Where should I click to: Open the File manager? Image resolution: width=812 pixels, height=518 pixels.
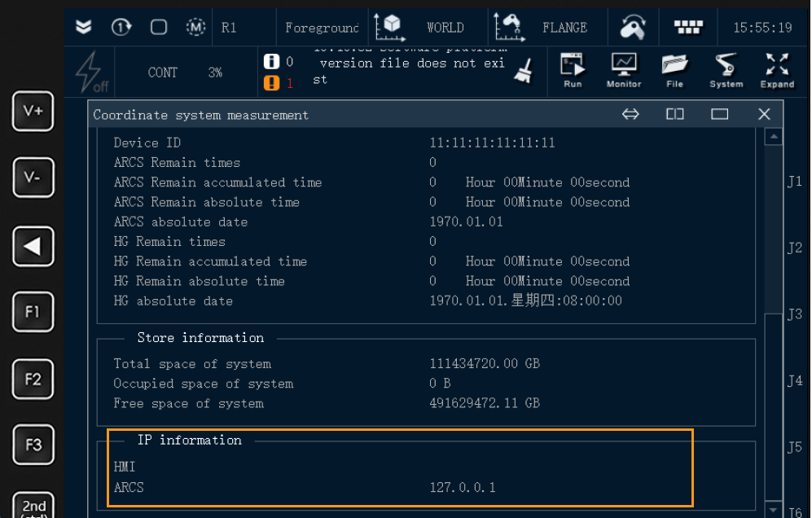coord(674,71)
